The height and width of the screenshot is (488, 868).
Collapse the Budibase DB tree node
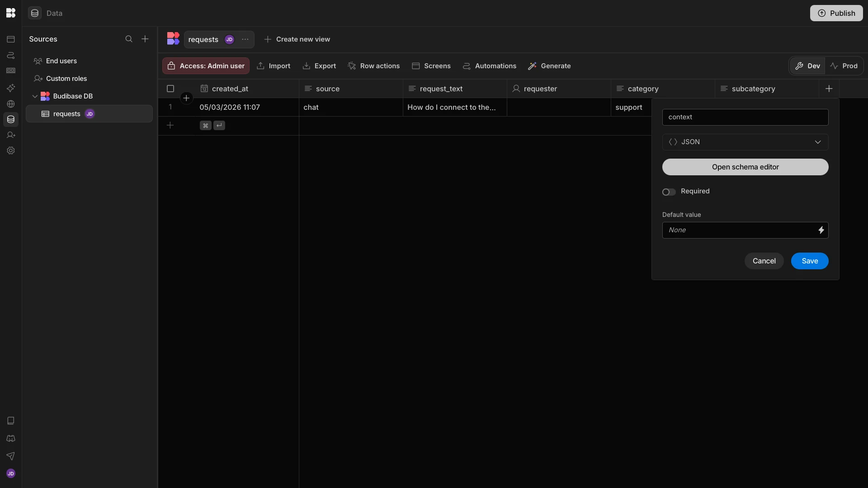(35, 96)
